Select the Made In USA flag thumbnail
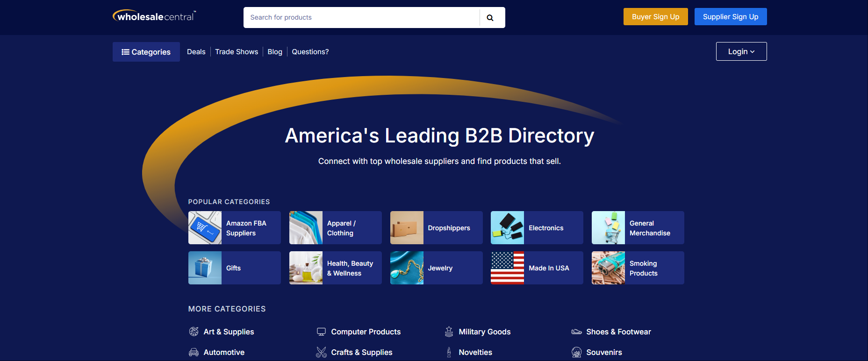The width and height of the screenshot is (868, 361). (x=507, y=268)
